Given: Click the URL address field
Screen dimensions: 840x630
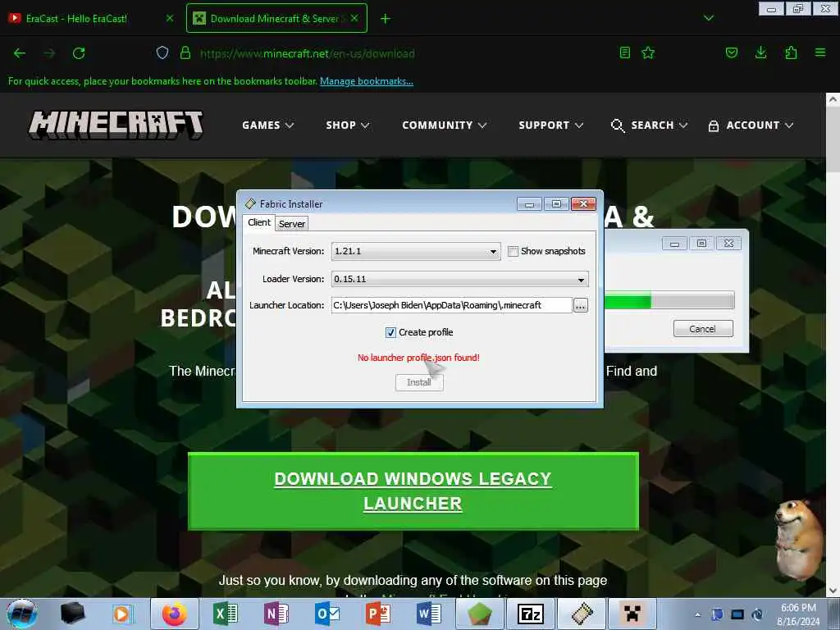Looking at the screenshot, I should tap(307, 53).
